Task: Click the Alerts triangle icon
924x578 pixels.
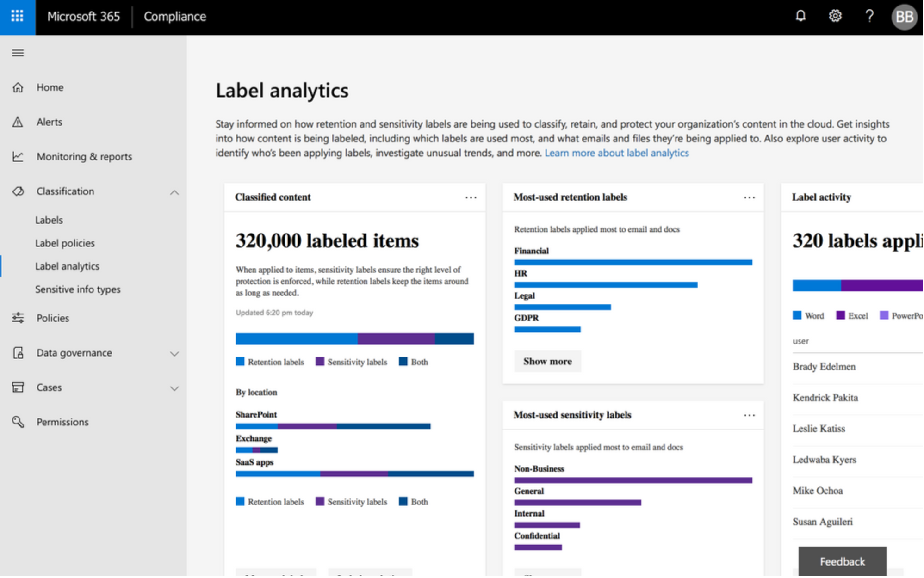Action: coord(18,122)
